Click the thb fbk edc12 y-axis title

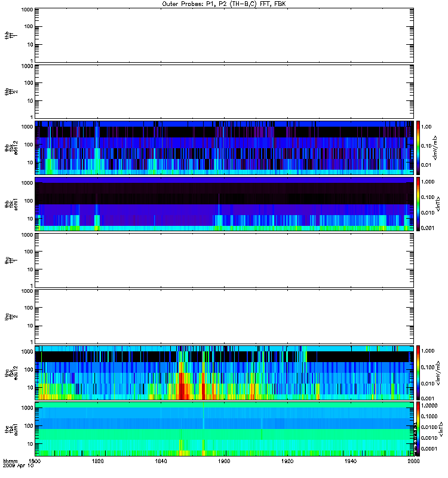tap(11, 148)
